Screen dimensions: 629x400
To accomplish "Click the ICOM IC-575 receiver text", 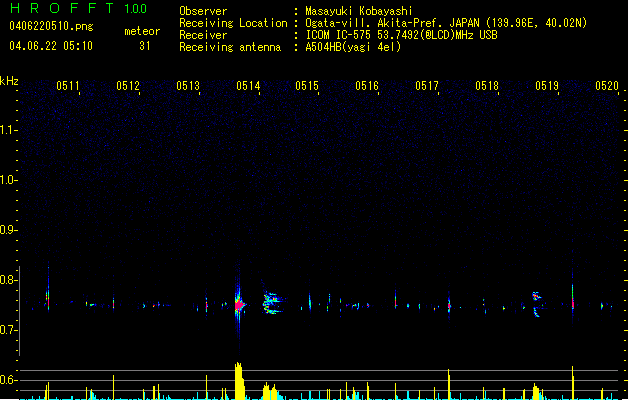I will coord(401,35).
